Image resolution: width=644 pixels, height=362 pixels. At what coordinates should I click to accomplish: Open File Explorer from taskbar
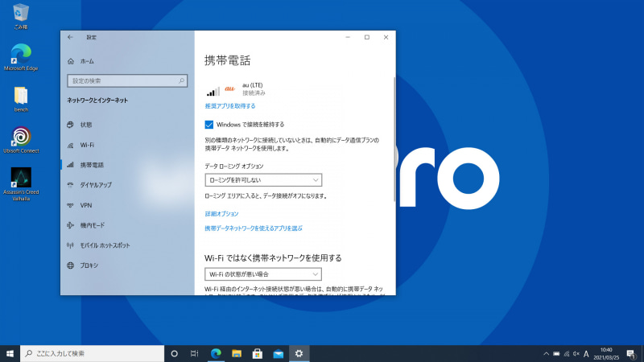pos(237,353)
